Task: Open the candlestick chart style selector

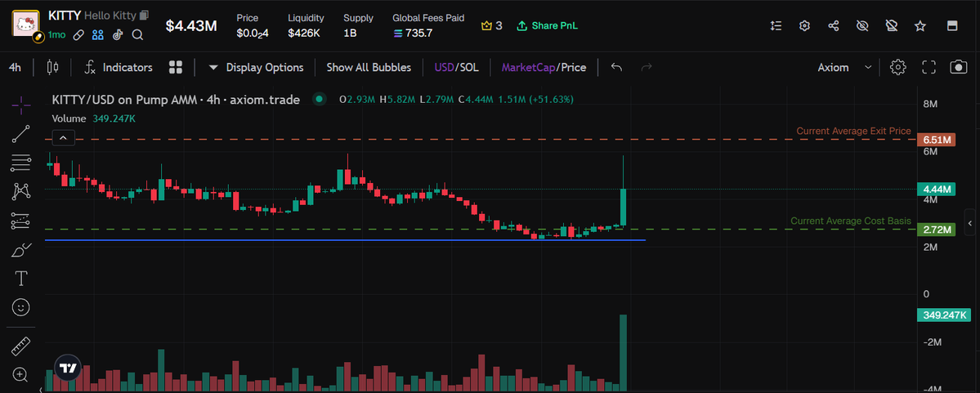Action: pos(52,68)
